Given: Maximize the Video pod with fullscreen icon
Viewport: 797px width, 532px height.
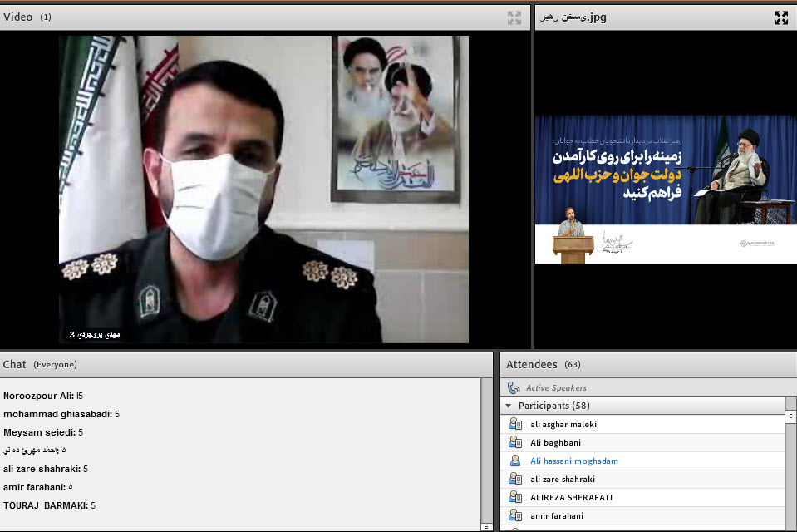Looking at the screenshot, I should click(514, 17).
